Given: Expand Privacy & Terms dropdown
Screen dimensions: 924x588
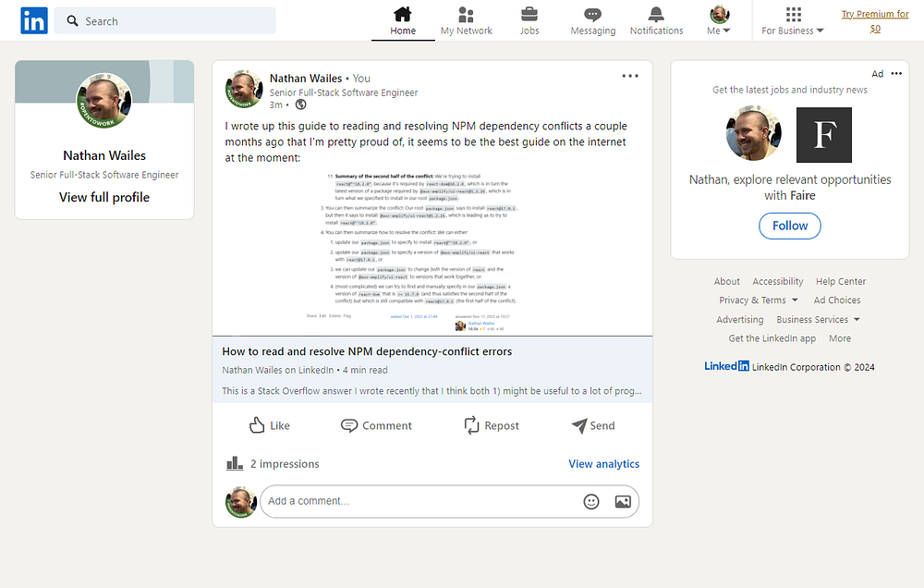Looking at the screenshot, I should (x=759, y=300).
